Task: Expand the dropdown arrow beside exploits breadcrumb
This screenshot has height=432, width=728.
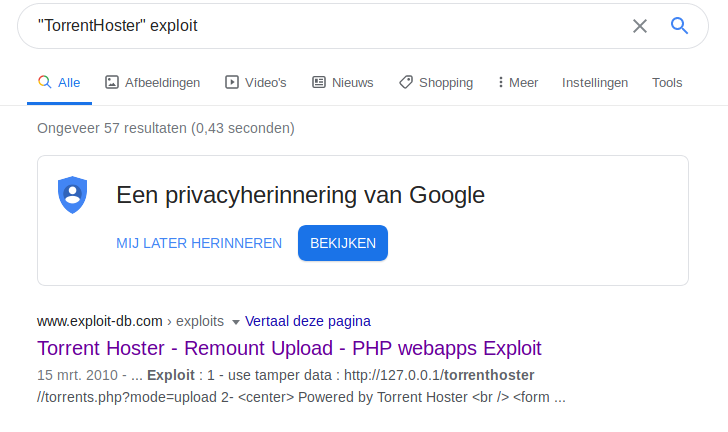Action: click(235, 322)
